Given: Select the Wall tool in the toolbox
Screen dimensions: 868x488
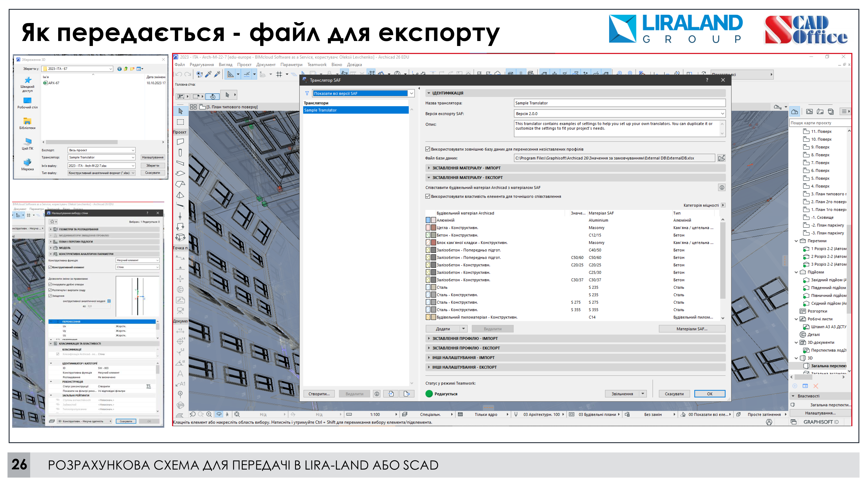Looking at the screenshot, I should 180,142.
